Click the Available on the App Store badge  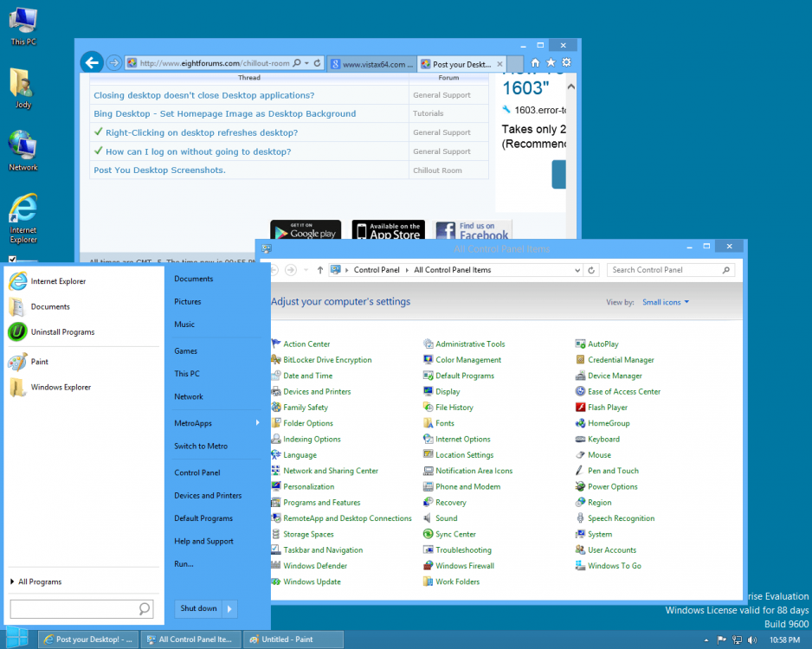389,230
